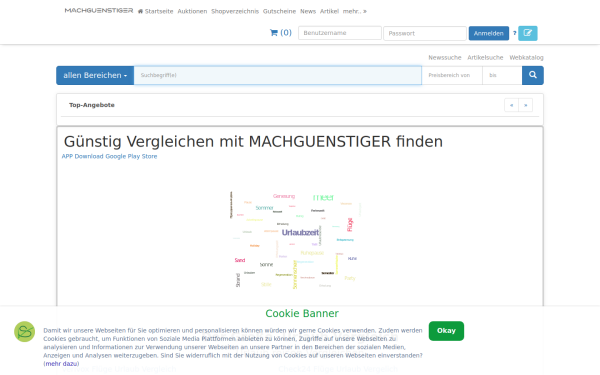The width and height of the screenshot is (600, 375).
Task: Open Shopverzeichnis in navigation
Action: 235,11
